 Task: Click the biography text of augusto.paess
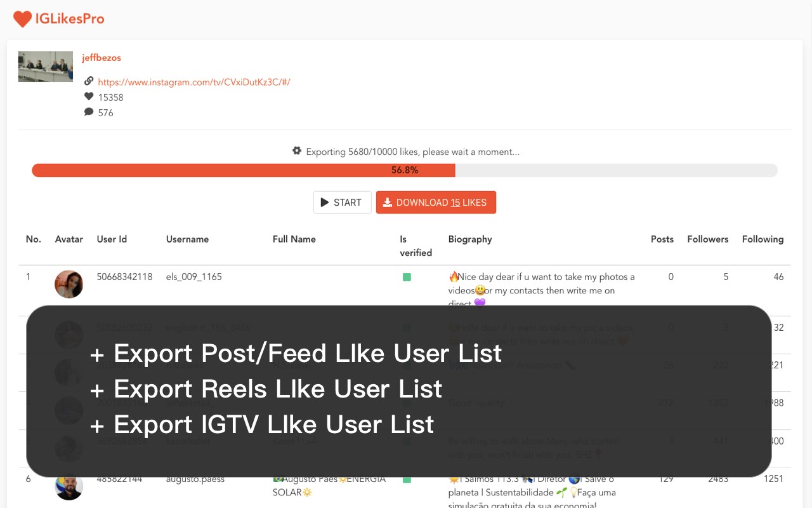(x=532, y=492)
